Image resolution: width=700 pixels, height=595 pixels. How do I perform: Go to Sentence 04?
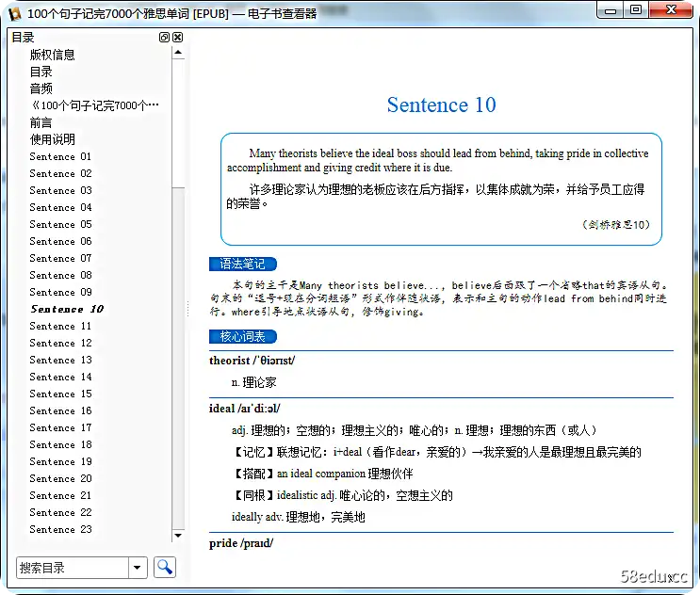click(60, 207)
